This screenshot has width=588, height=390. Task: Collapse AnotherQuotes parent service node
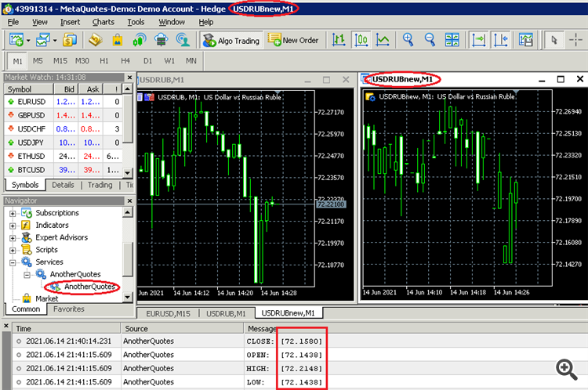[27, 275]
